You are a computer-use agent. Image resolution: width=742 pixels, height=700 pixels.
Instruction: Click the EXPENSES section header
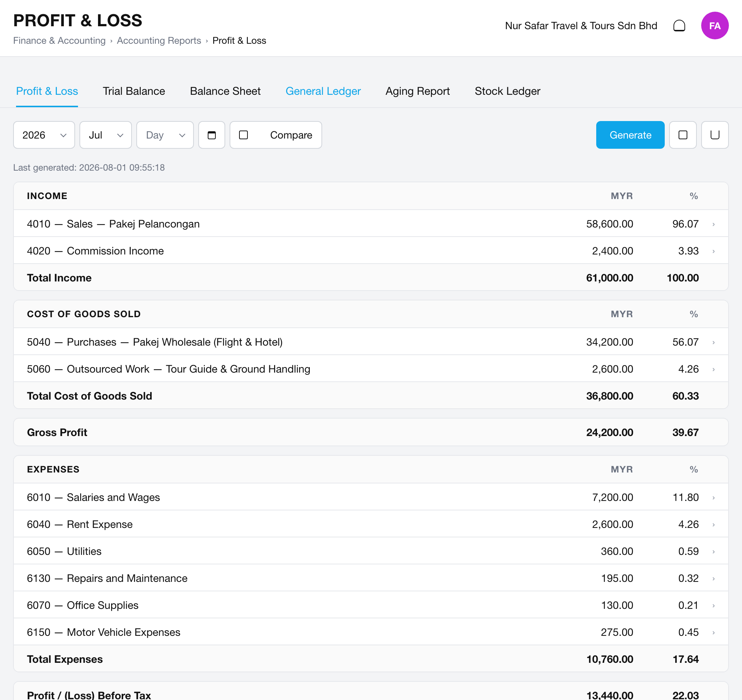point(53,469)
